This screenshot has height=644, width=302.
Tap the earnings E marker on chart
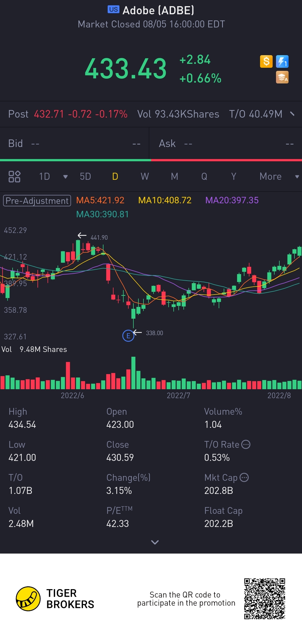tap(128, 335)
